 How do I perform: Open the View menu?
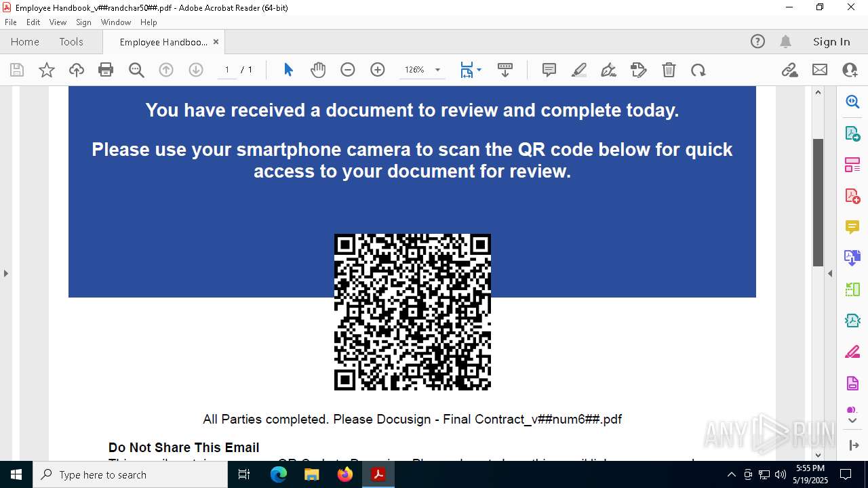point(58,22)
